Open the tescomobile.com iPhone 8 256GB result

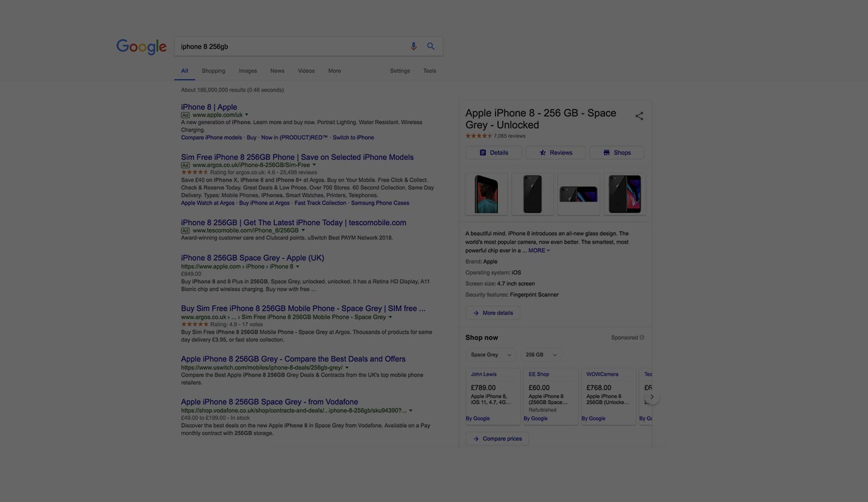tap(294, 222)
